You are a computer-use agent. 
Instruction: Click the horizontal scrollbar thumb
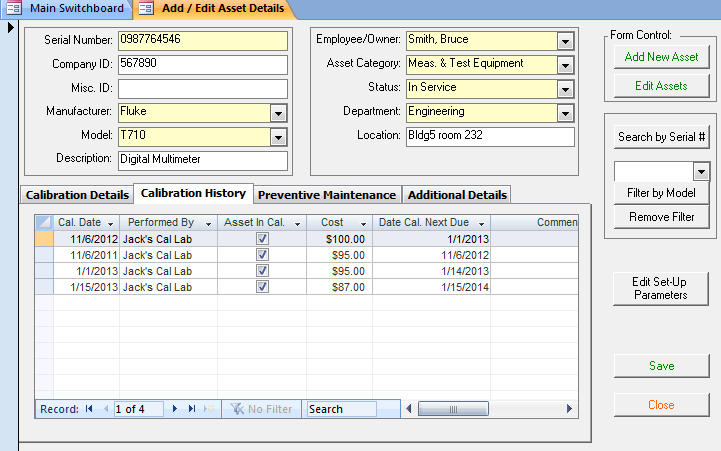[x=453, y=409]
